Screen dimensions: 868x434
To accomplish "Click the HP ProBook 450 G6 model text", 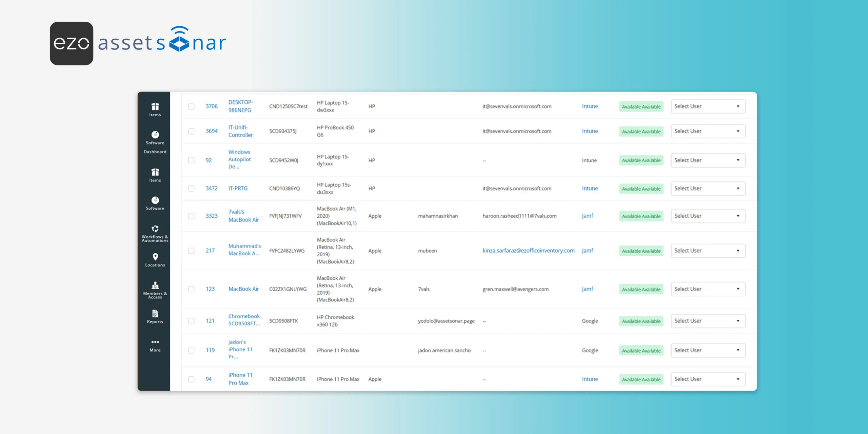I will click(x=335, y=131).
